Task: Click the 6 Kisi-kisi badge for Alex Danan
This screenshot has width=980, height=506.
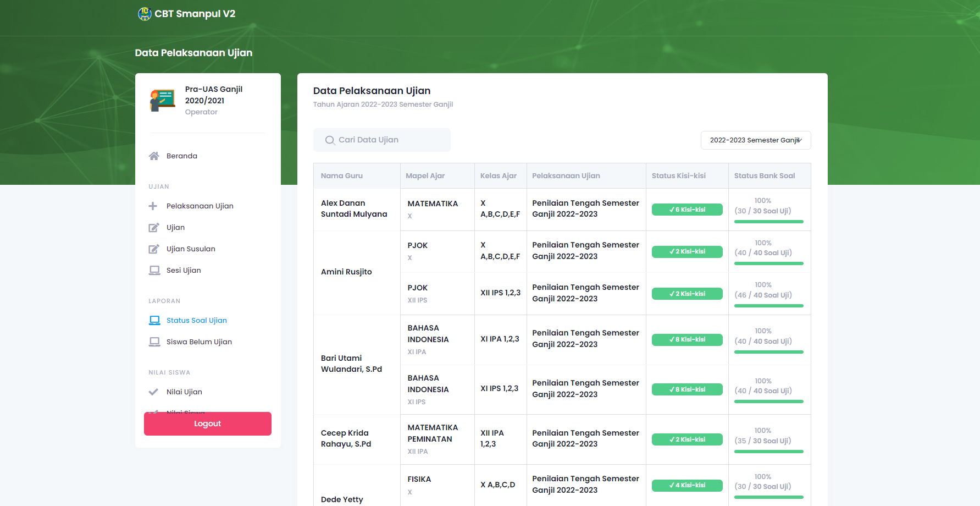Action: pyautogui.click(x=687, y=210)
